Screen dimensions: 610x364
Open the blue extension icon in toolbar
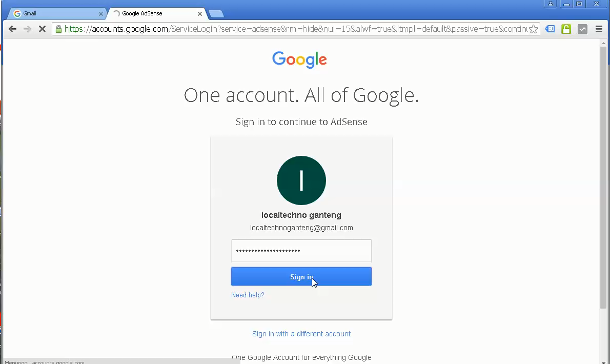tap(550, 29)
